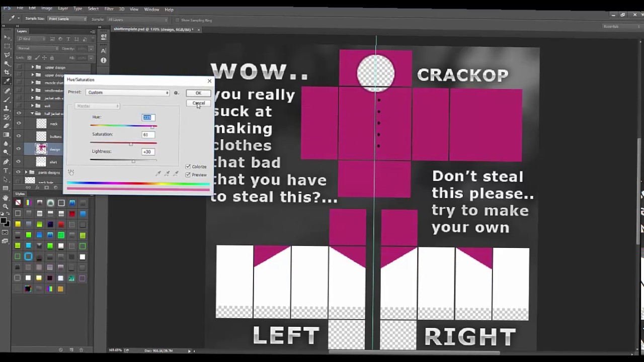
Task: Select the Crop tool in toolbar
Action: (7, 72)
